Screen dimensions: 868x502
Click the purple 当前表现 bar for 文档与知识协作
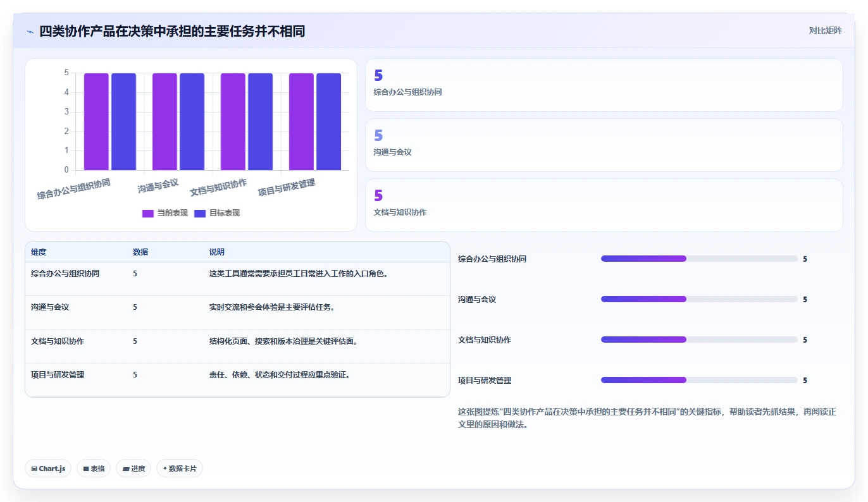[x=233, y=121]
